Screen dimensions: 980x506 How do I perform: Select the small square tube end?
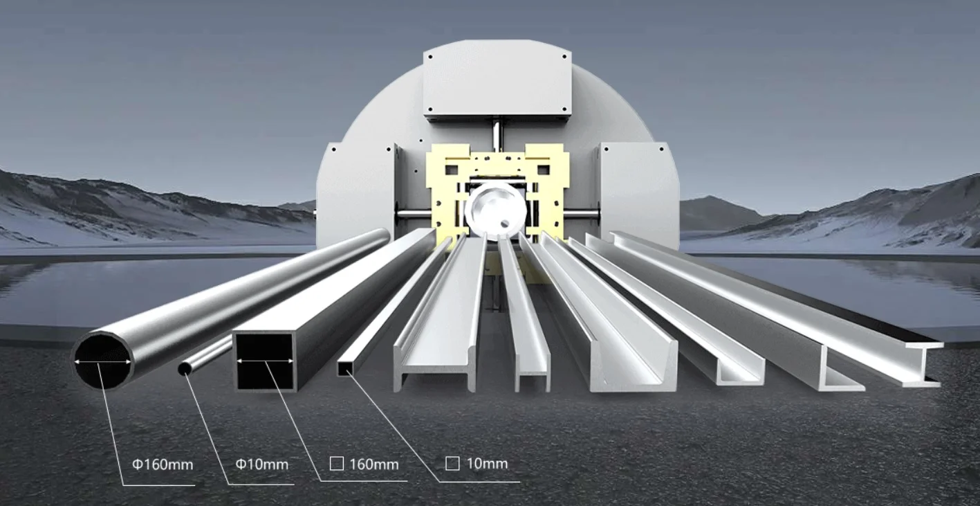[344, 369]
